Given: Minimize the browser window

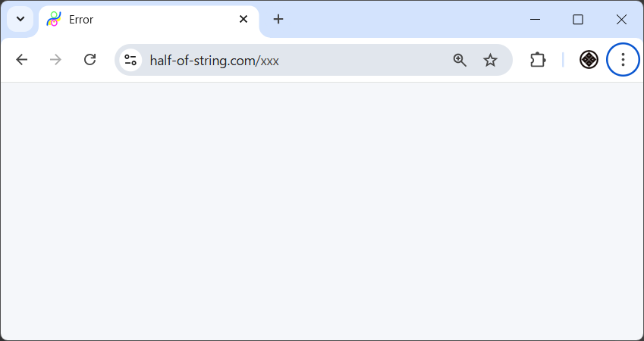Looking at the screenshot, I should tap(535, 19).
